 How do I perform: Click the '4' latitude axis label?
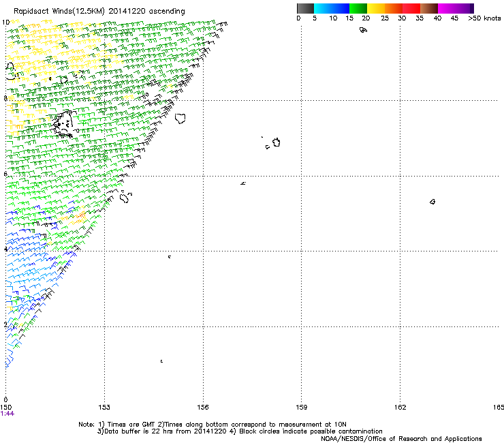click(x=5, y=249)
